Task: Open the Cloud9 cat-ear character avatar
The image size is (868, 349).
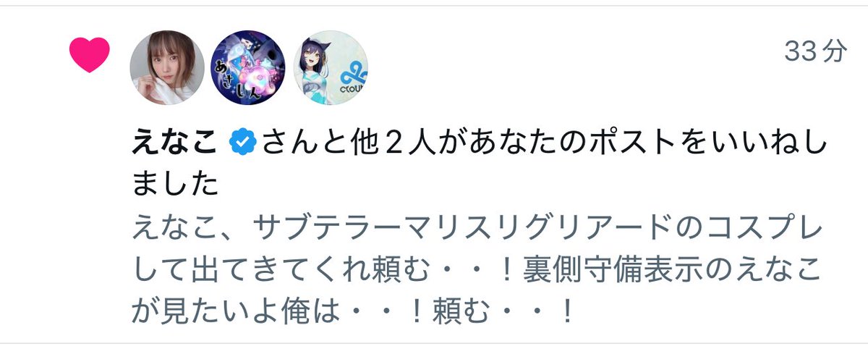Action: coord(331,67)
